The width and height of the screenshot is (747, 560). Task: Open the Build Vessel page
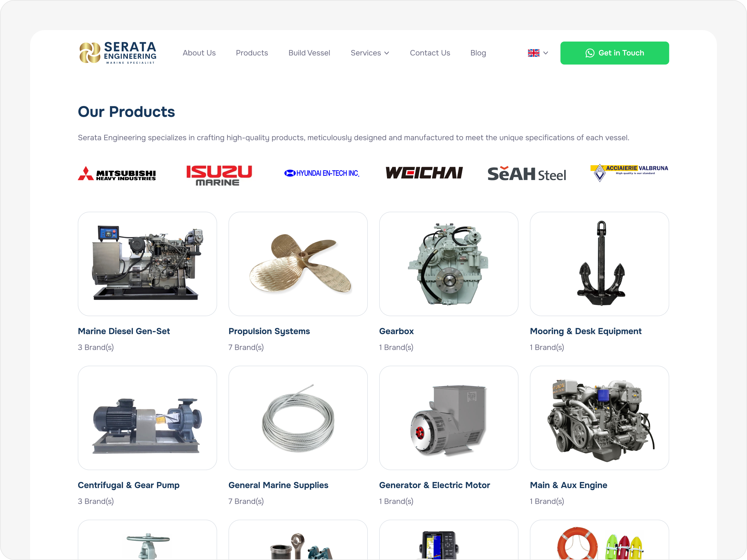(x=309, y=53)
